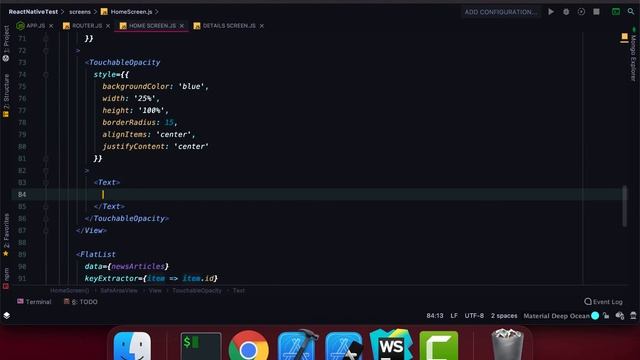640x360 pixels.
Task: Stop the running process with the stop icon
Action: pos(596,12)
